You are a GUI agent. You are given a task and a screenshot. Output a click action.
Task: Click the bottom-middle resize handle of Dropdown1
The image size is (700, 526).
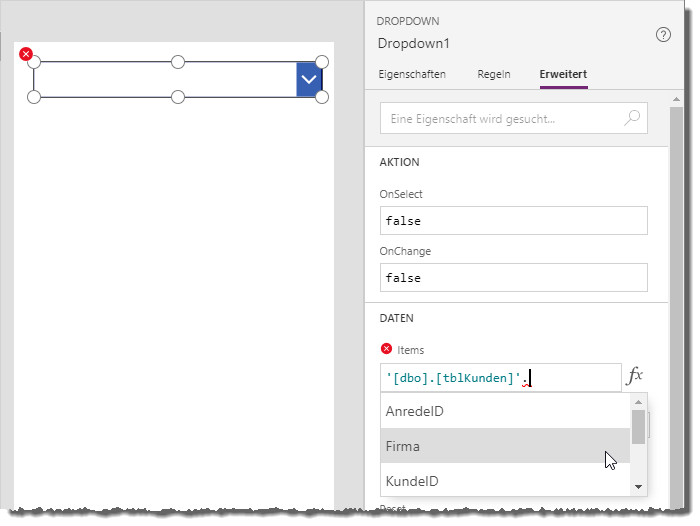coord(178,97)
